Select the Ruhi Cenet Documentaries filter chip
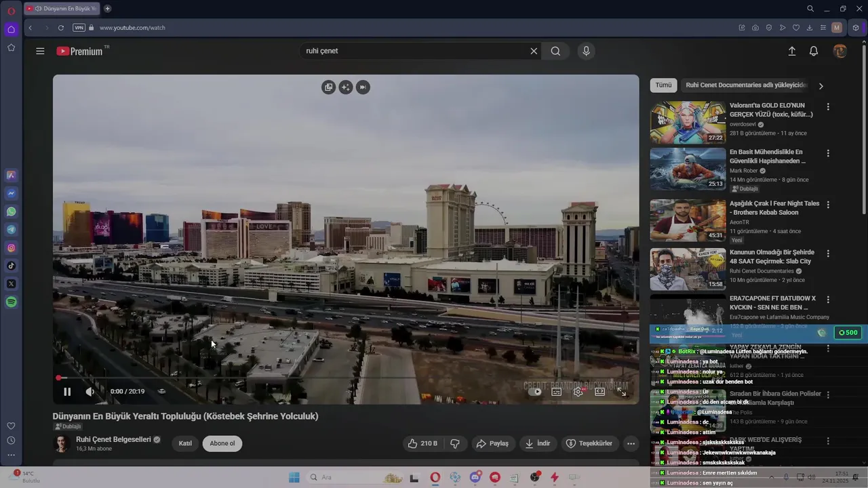Image resolution: width=868 pixels, height=488 pixels. (746, 85)
